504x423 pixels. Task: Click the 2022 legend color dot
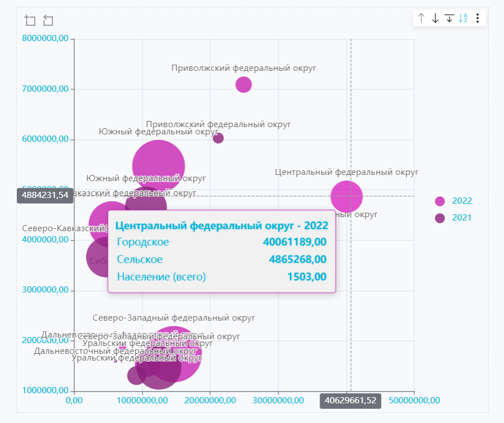(440, 201)
